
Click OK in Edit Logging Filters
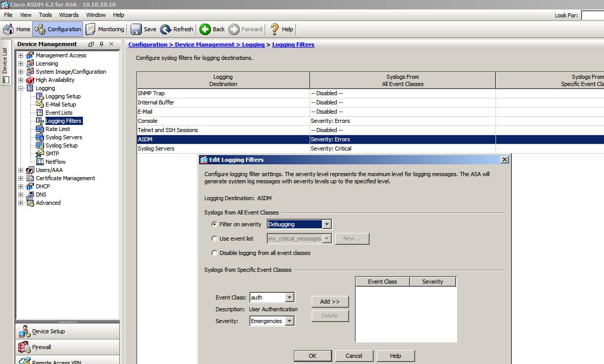pos(312,356)
